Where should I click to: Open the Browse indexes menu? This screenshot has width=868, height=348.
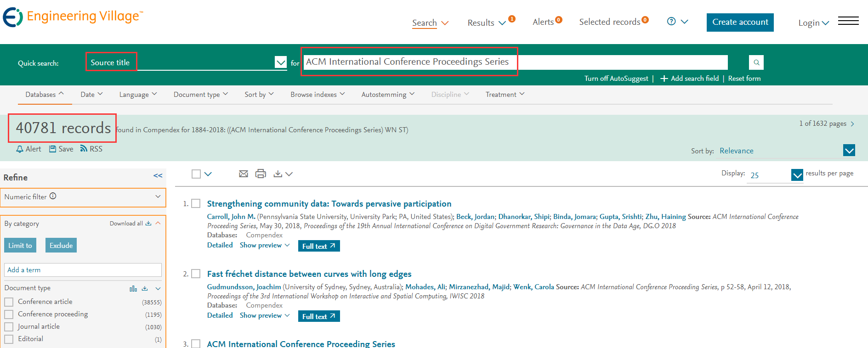317,95
